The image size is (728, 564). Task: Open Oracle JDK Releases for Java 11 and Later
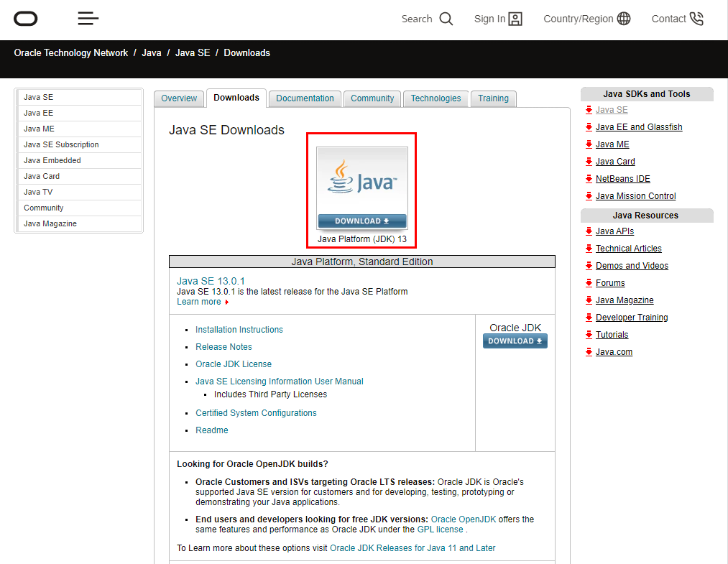tap(413, 547)
